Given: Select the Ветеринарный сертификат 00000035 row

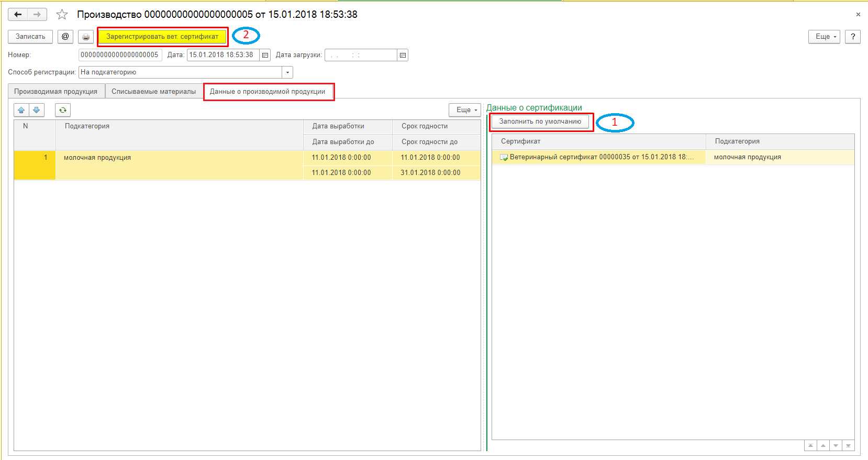Looking at the screenshot, I should (673, 157).
